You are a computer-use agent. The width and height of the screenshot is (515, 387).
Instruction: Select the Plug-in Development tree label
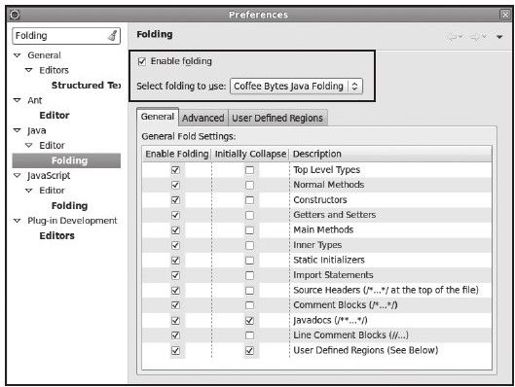(x=72, y=221)
